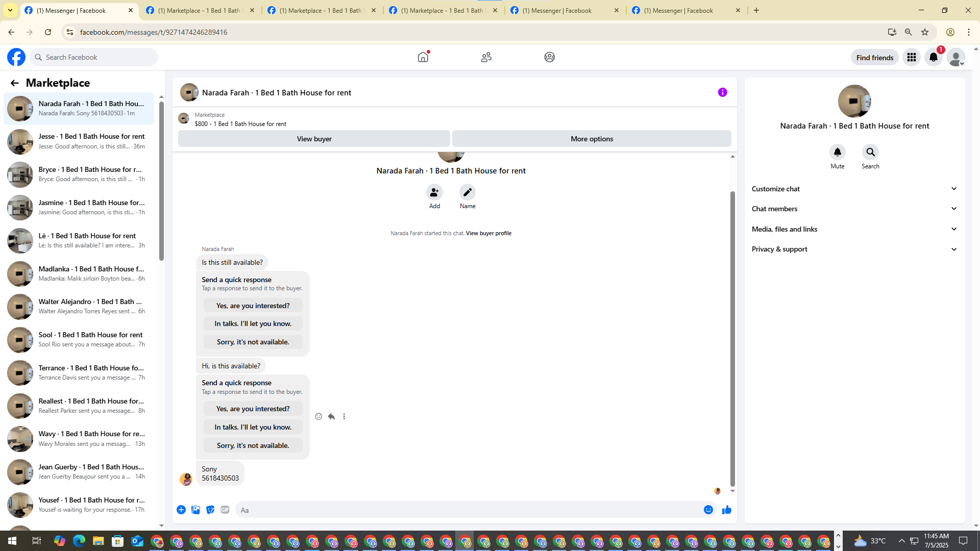Expand Customize chat section
Viewport: 980px width, 551px height.
click(854, 189)
